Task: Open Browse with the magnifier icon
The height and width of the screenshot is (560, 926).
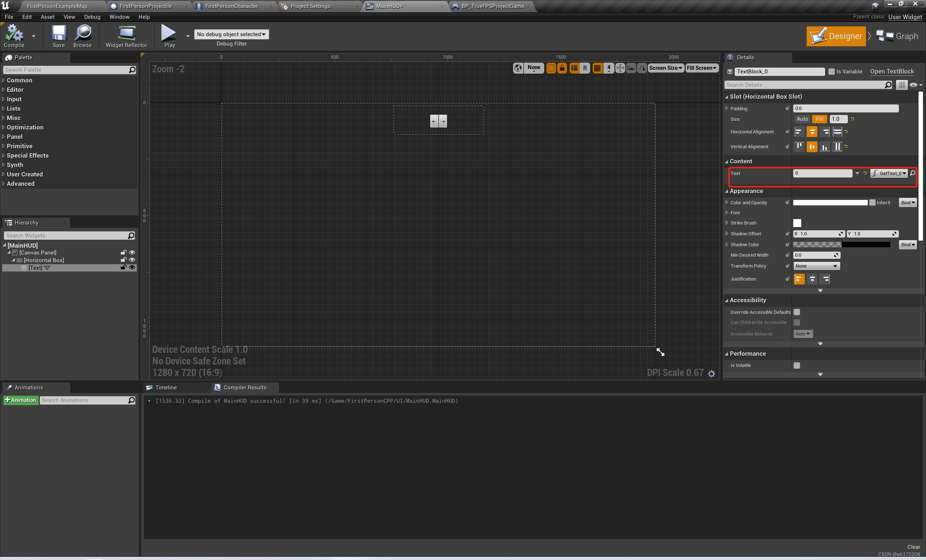Action: [x=82, y=36]
